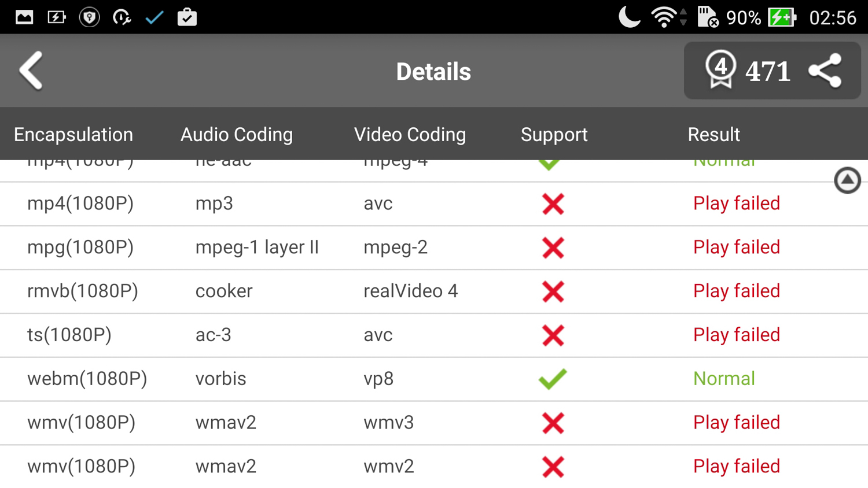868x488 pixels.
Task: Select the Support column header
Action: tap(554, 135)
